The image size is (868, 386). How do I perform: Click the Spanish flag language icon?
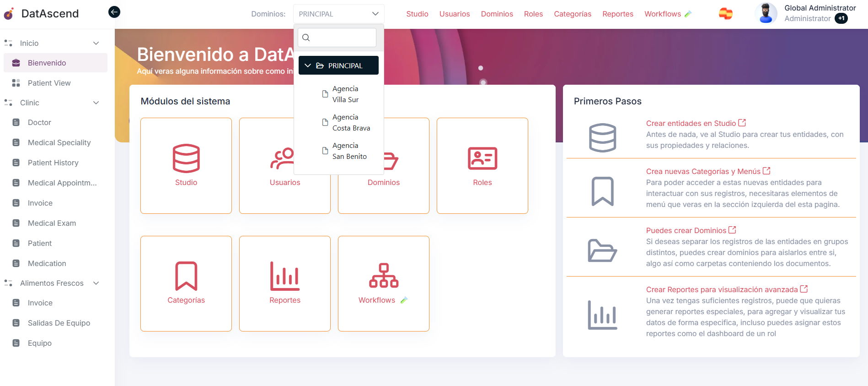725,14
